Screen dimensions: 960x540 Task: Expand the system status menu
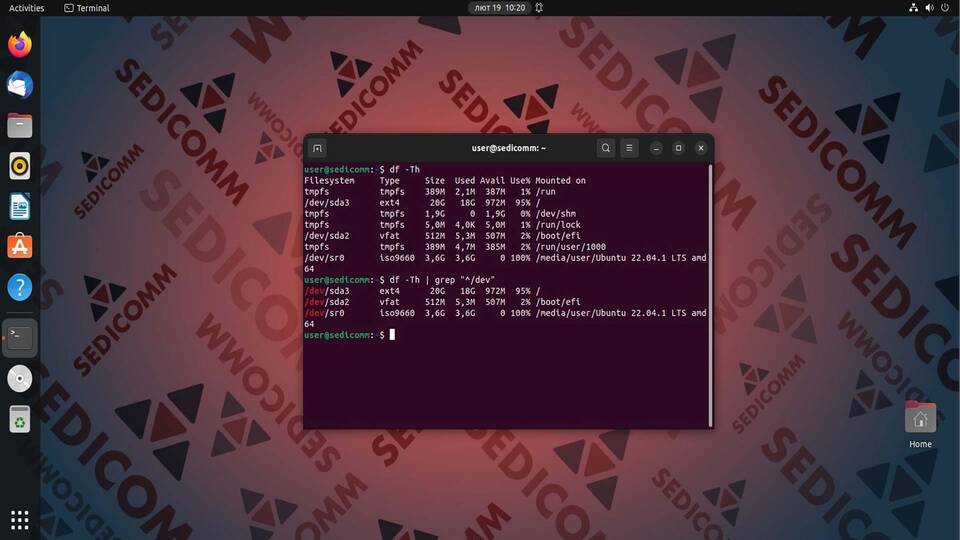(928, 8)
